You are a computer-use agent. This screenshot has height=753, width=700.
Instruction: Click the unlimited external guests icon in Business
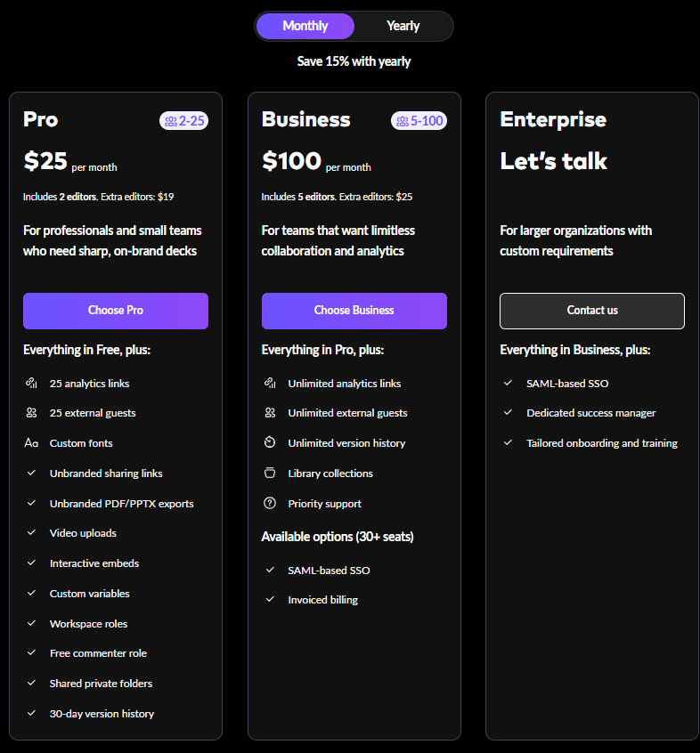click(270, 413)
